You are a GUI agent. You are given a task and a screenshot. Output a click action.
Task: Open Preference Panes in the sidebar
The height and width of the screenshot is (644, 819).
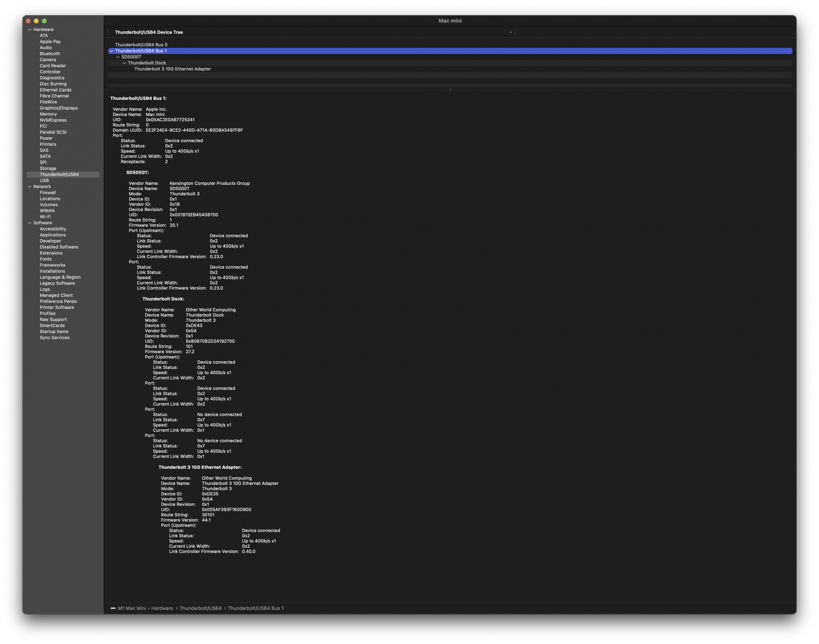(58, 302)
